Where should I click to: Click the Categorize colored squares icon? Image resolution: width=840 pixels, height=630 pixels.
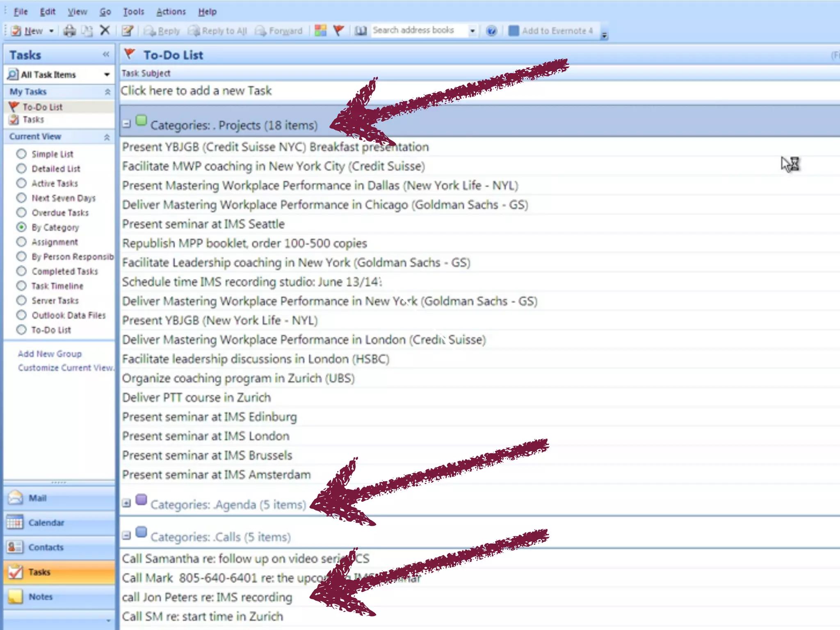tap(320, 30)
